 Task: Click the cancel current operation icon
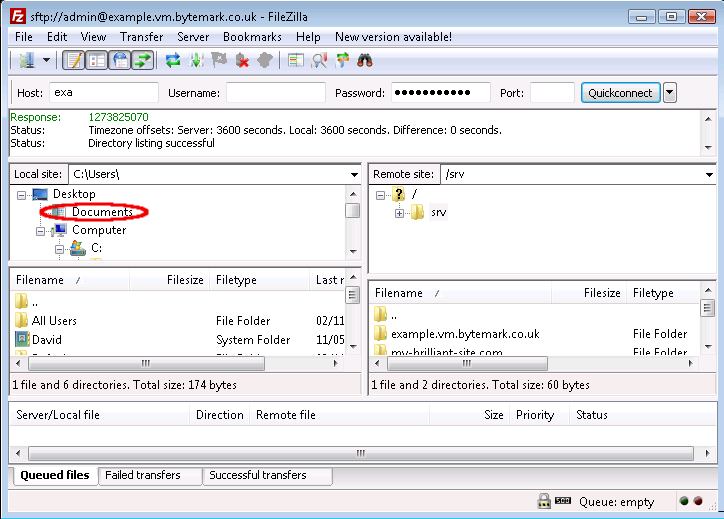[219, 60]
